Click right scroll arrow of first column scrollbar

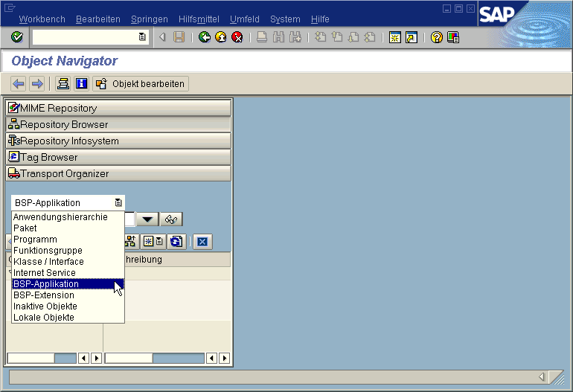point(97,358)
